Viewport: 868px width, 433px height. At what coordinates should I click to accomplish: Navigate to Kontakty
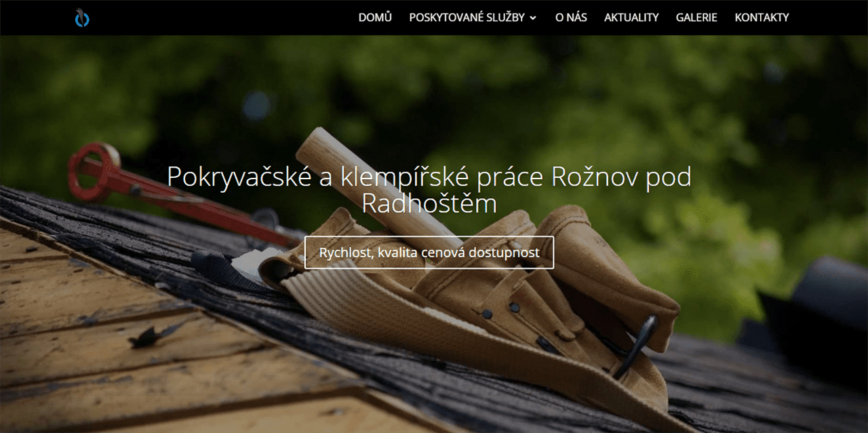coord(762,18)
